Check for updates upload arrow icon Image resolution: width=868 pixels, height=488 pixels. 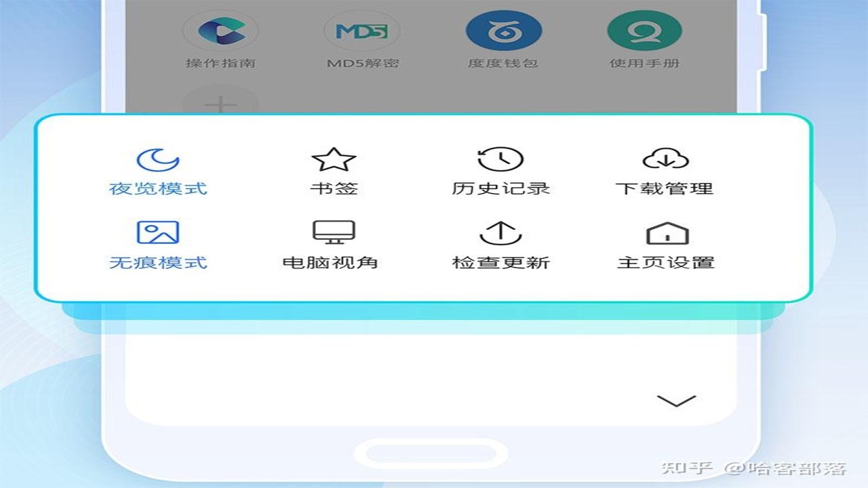500,232
